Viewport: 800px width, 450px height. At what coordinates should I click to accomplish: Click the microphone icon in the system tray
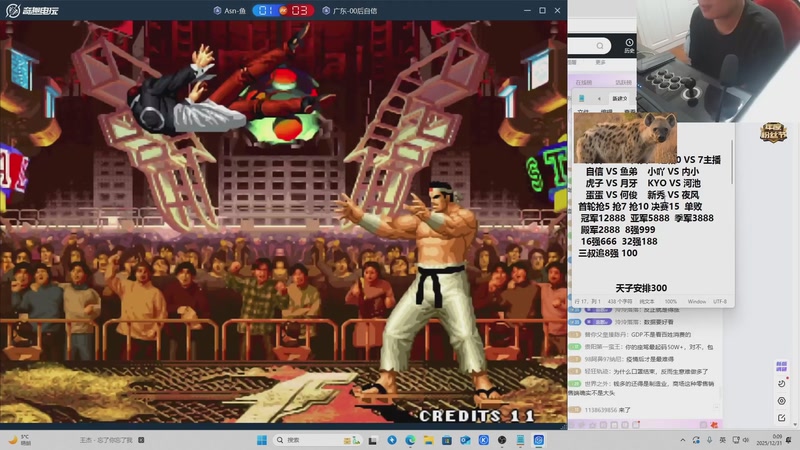[709, 440]
